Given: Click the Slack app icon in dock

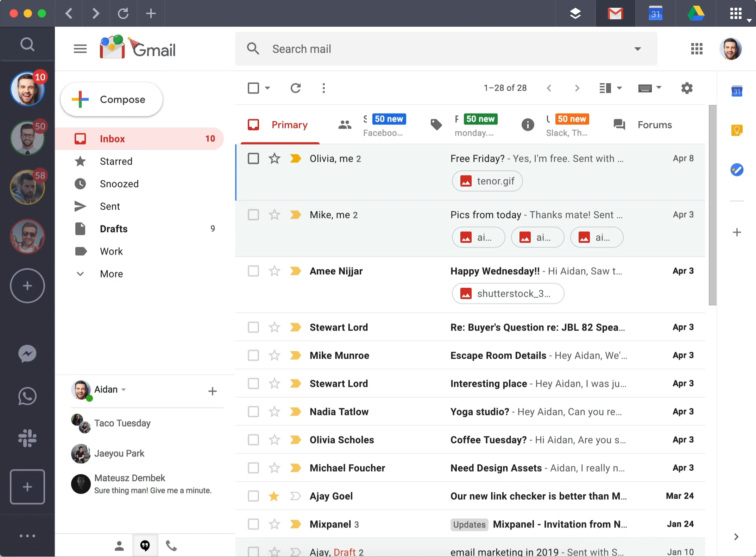Looking at the screenshot, I should [x=28, y=436].
